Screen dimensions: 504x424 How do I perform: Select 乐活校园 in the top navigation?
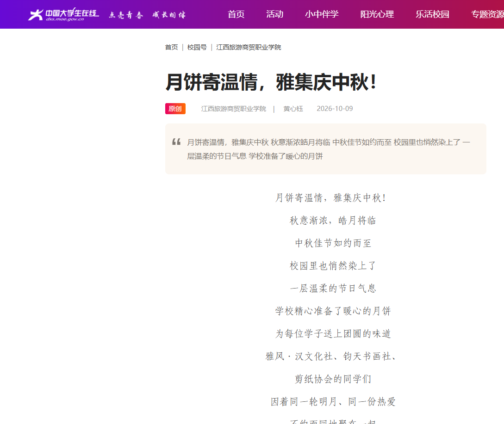click(x=432, y=14)
